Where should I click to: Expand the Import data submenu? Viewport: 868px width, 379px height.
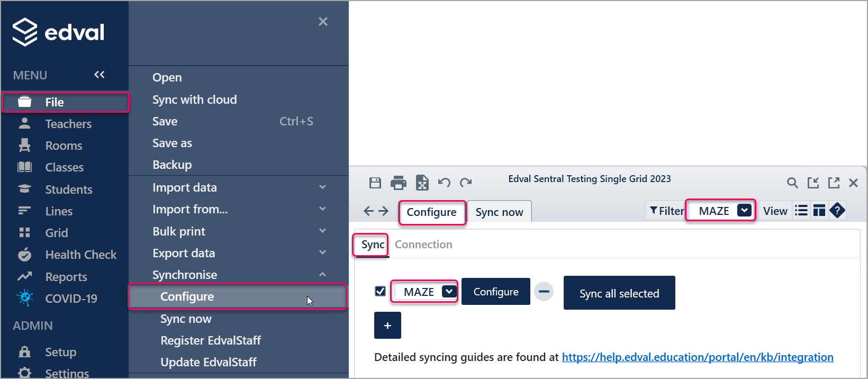239,187
